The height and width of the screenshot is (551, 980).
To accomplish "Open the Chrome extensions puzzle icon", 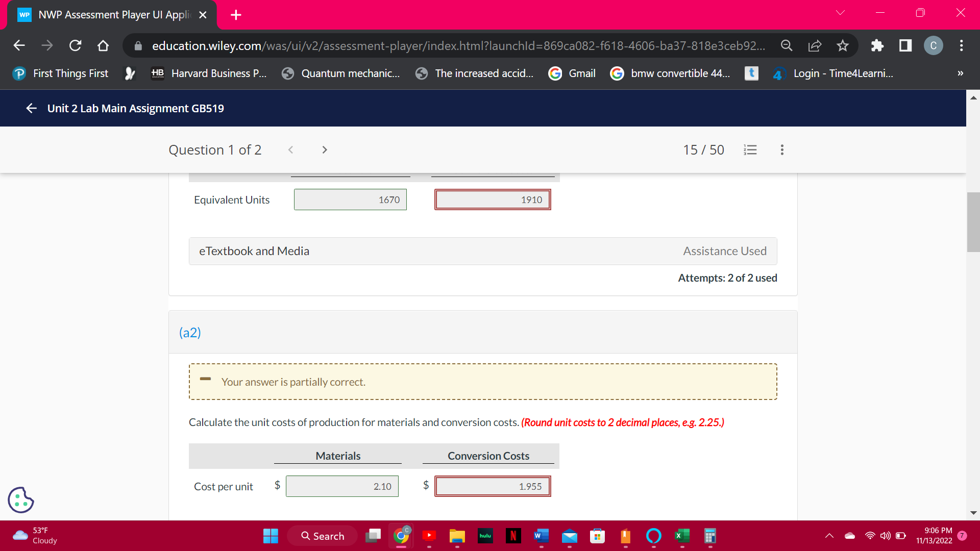I will [x=878, y=45].
